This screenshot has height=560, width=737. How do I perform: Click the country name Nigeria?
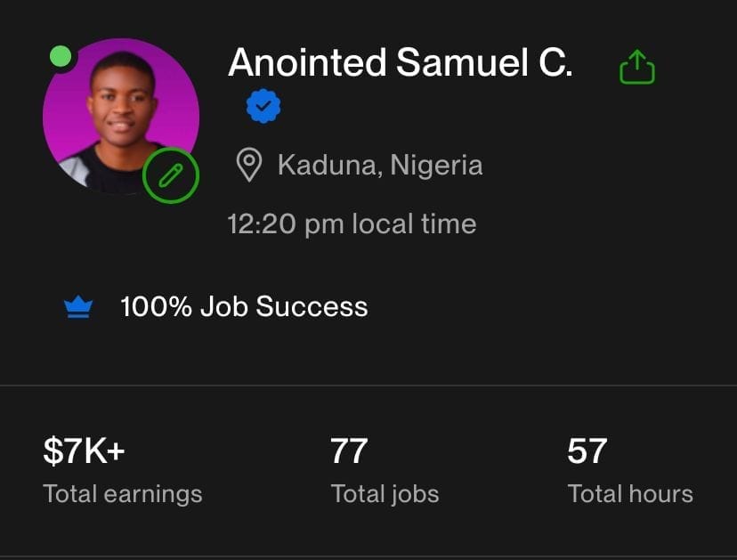(436, 166)
